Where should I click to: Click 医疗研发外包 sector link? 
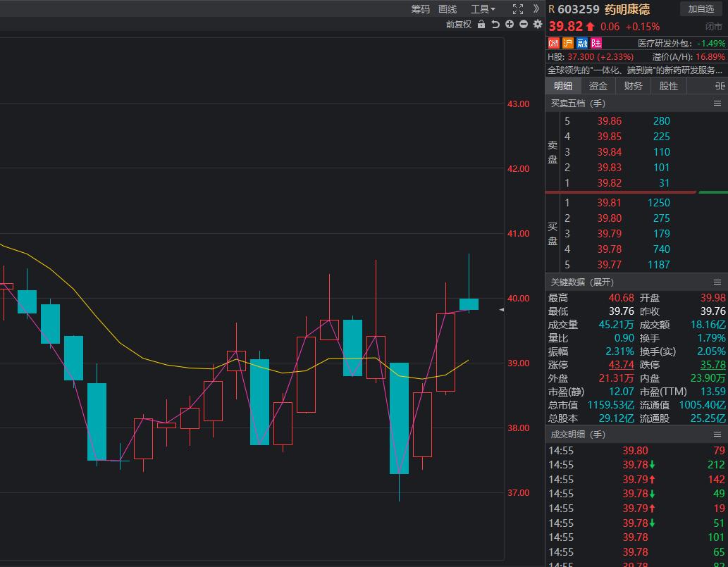[665, 44]
